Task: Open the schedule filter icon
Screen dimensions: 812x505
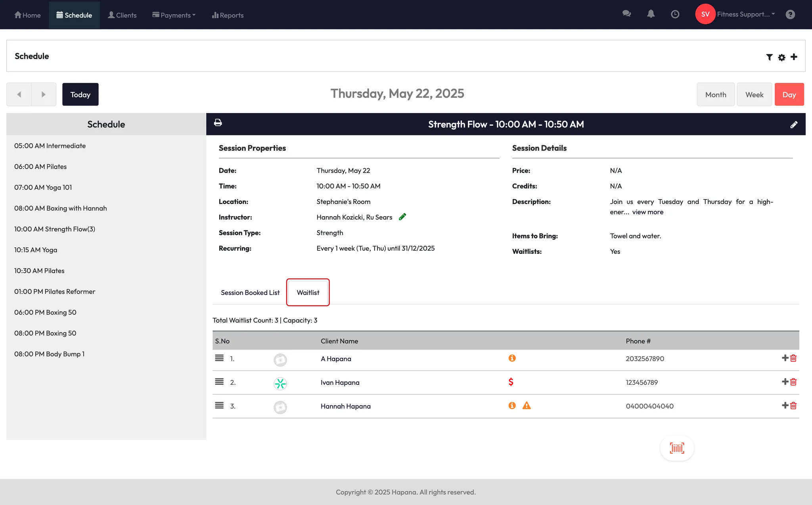Action: point(769,57)
